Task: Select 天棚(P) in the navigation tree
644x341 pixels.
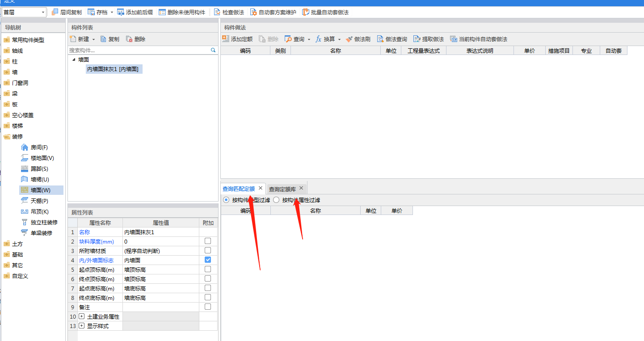Action: [35, 201]
